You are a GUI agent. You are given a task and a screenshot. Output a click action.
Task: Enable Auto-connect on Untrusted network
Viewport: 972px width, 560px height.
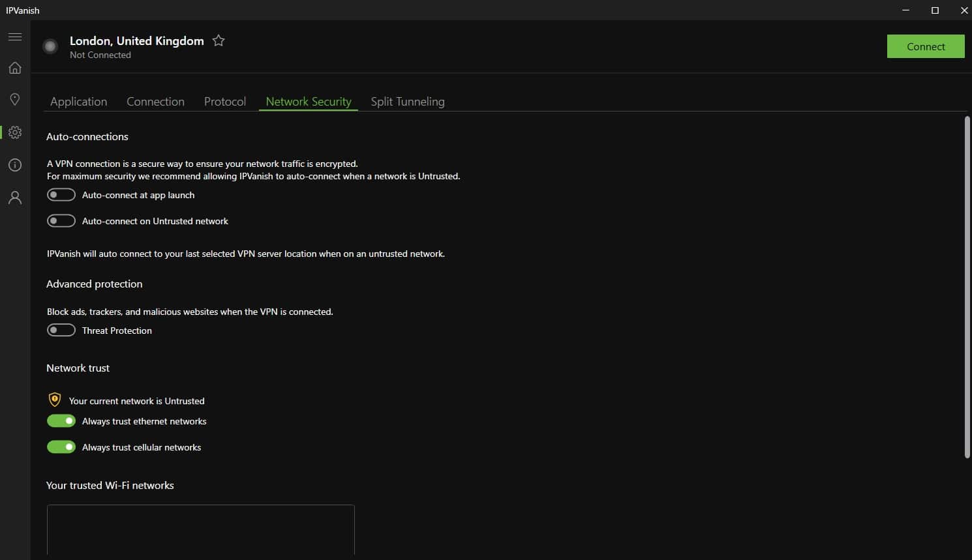click(x=61, y=221)
